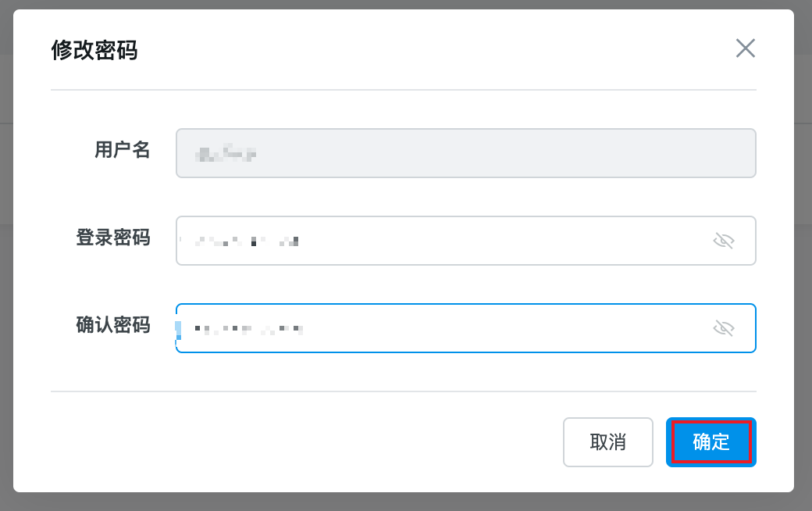812x511 pixels.
Task: Click the 用户名 field label
Action: [x=122, y=150]
